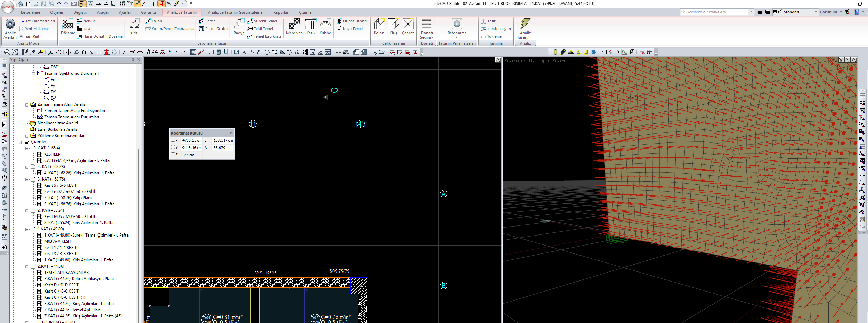Click the Kat Parametreleri button
The height and width of the screenshot is (323, 868).
[x=37, y=21]
